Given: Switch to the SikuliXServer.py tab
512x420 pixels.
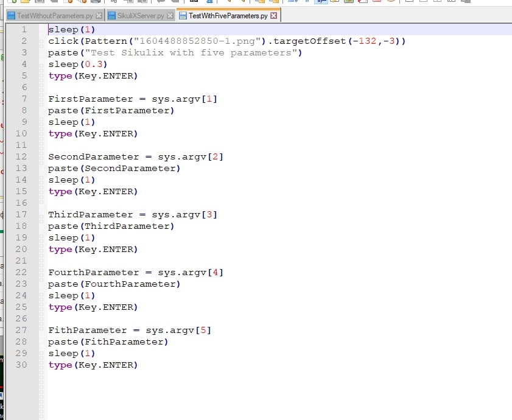Looking at the screenshot, I should click(141, 16).
